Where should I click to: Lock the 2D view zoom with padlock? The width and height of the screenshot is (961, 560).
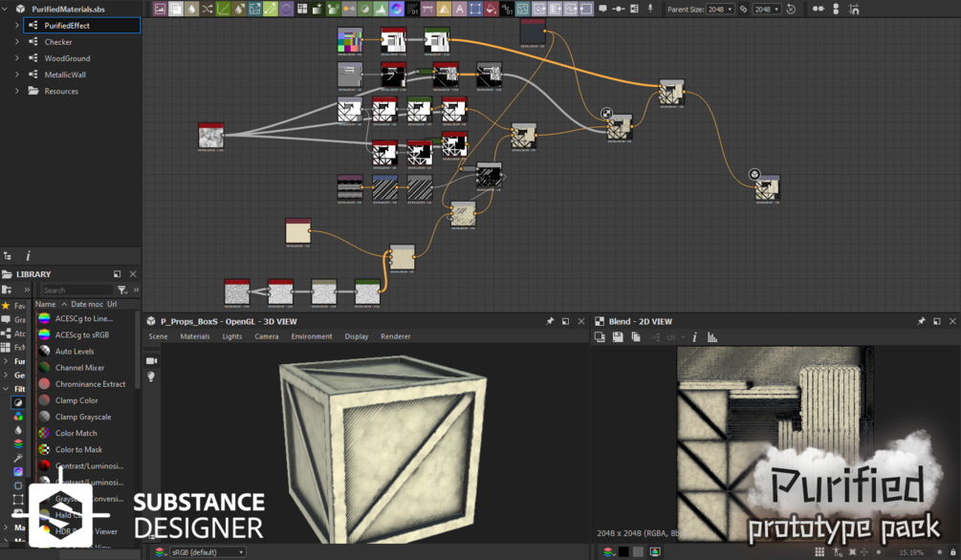952,552
